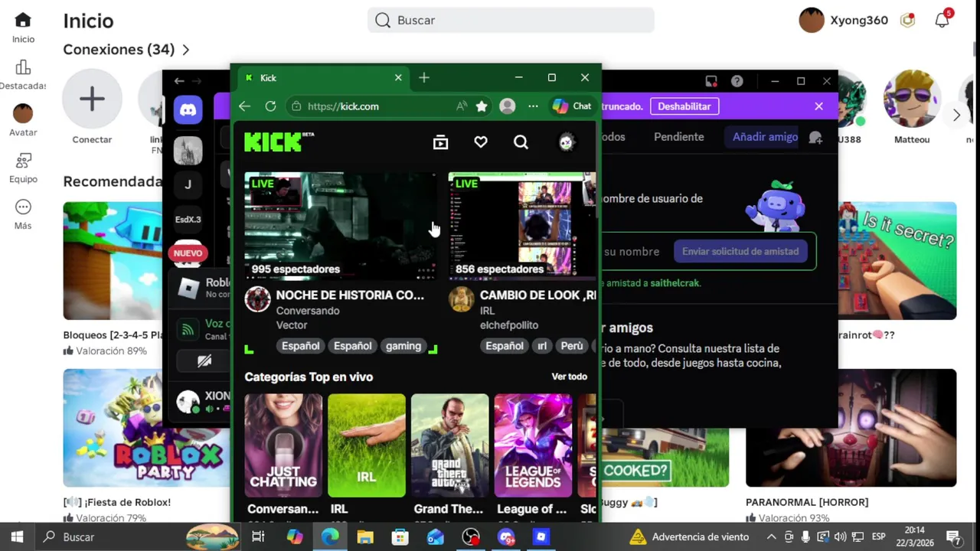Click Kick search magnifier icon
Image resolution: width=980 pixels, height=551 pixels.
coord(521,142)
